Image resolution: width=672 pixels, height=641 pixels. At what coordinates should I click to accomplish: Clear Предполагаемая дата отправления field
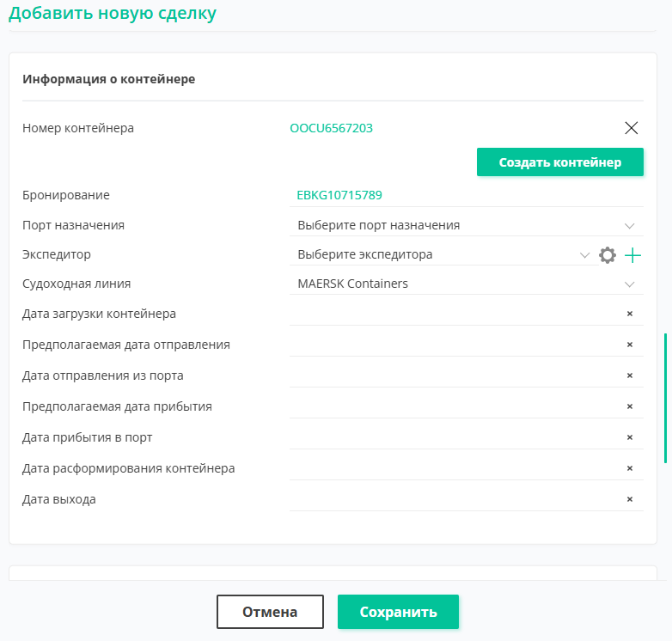point(630,345)
